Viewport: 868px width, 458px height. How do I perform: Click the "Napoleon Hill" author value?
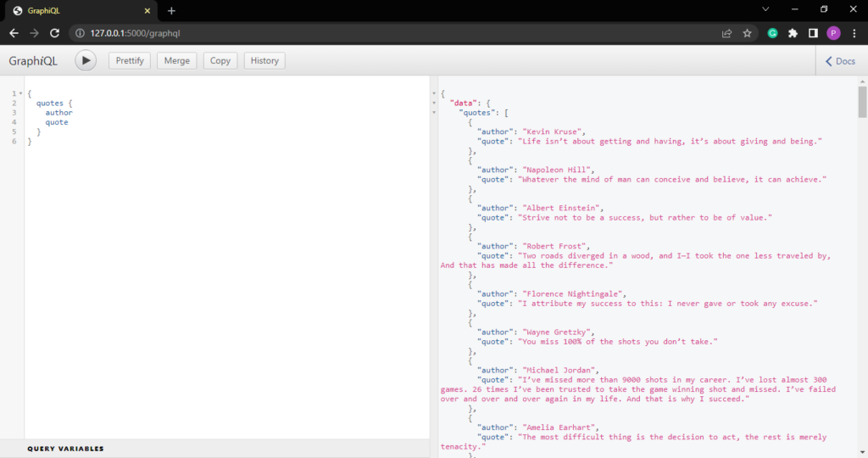click(x=557, y=170)
